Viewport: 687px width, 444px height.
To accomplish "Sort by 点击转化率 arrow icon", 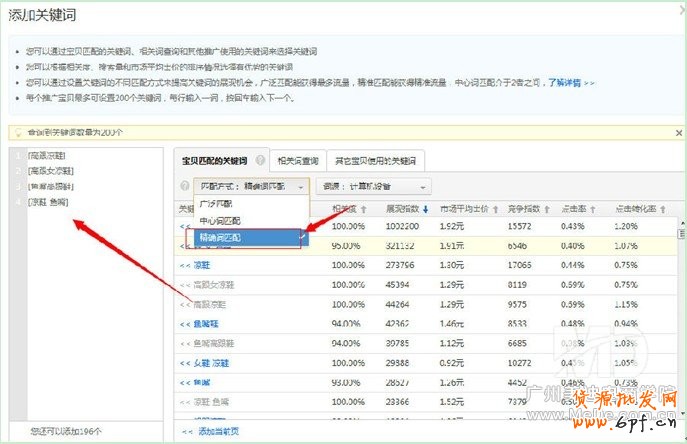I will click(663, 210).
